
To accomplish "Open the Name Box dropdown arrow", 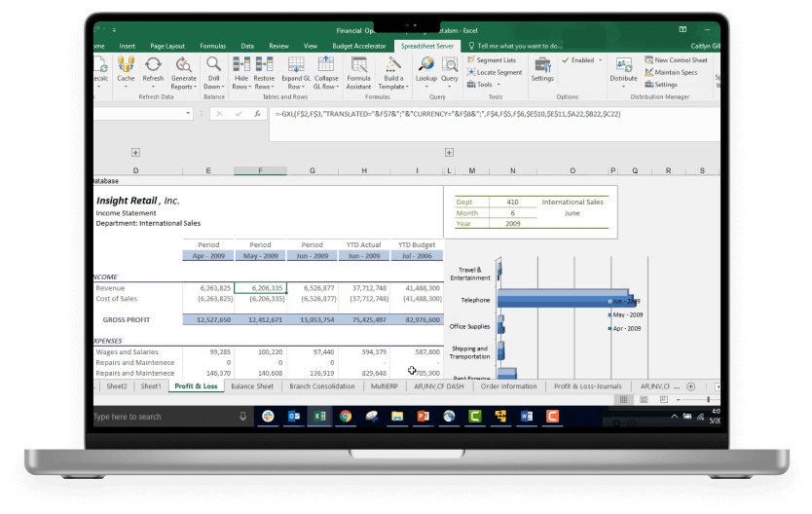I will point(188,113).
